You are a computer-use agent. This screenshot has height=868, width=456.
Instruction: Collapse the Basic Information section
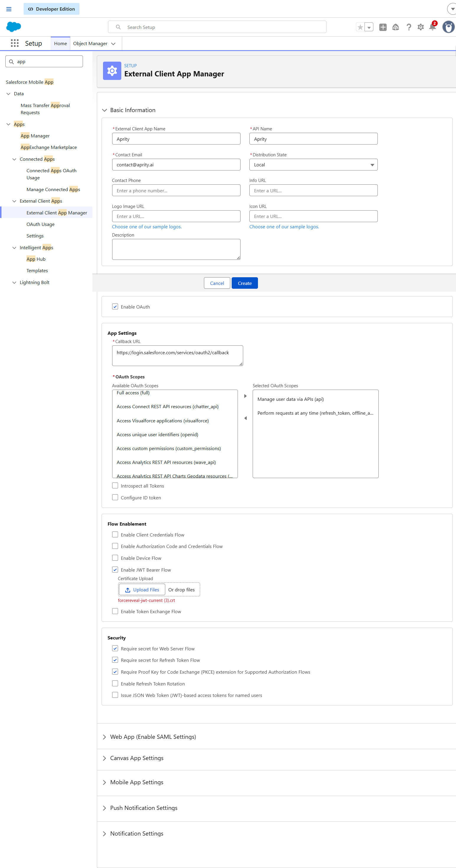point(104,111)
